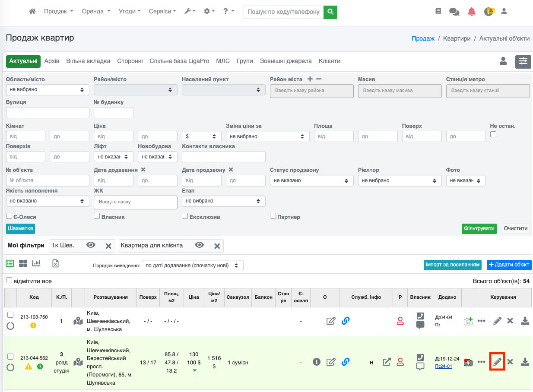533x392 pixels.
Task: Open the 'Порядок виведення' sort dropdown
Action: coord(192,266)
